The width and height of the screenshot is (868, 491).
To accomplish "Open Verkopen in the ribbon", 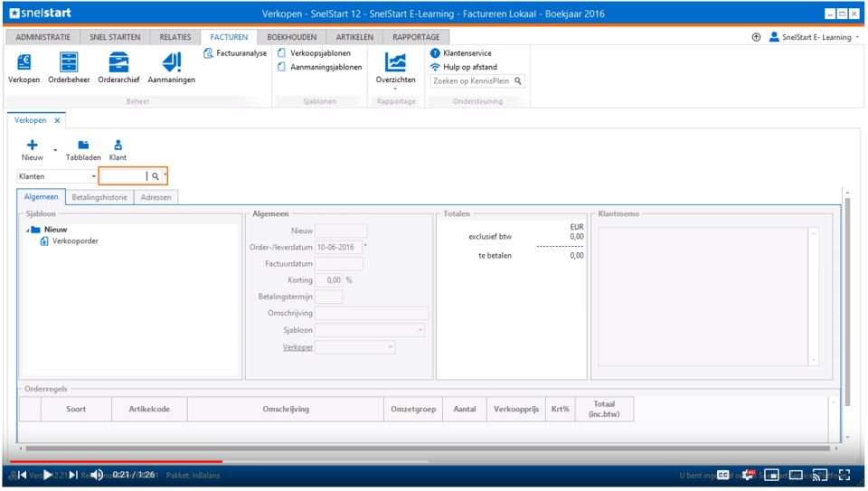I will 24,68.
